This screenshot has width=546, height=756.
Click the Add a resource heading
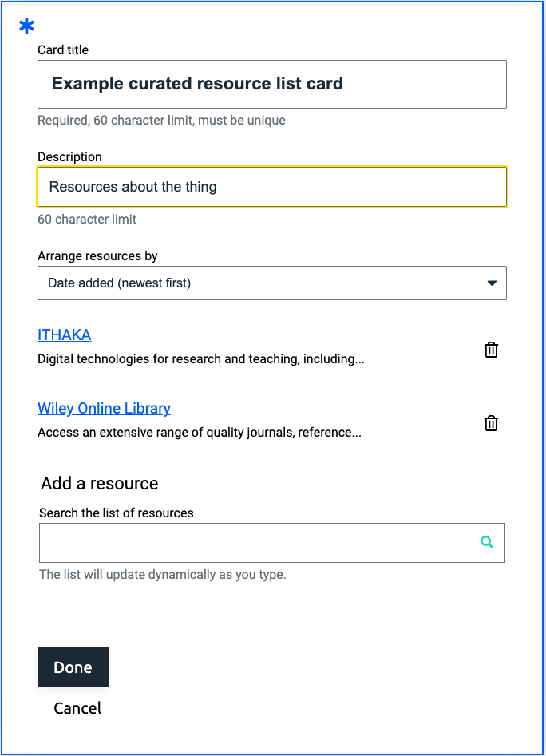pyautogui.click(x=99, y=483)
